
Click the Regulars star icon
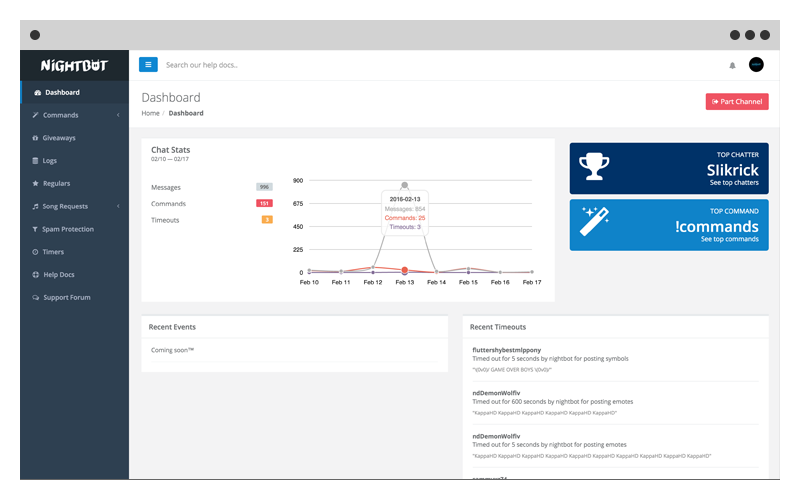36,184
